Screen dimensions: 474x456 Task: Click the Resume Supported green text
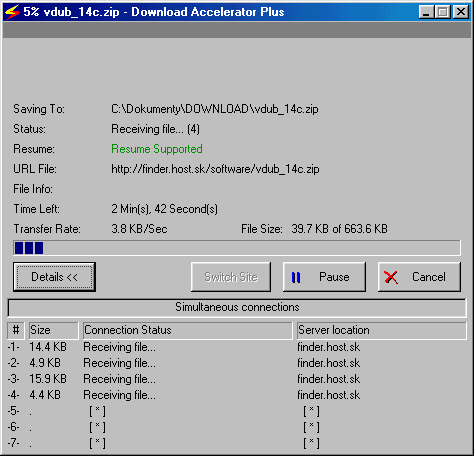[x=157, y=149]
